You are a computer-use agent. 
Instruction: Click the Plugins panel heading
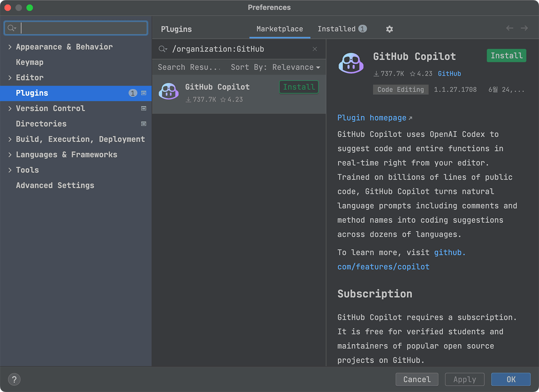[x=176, y=29]
